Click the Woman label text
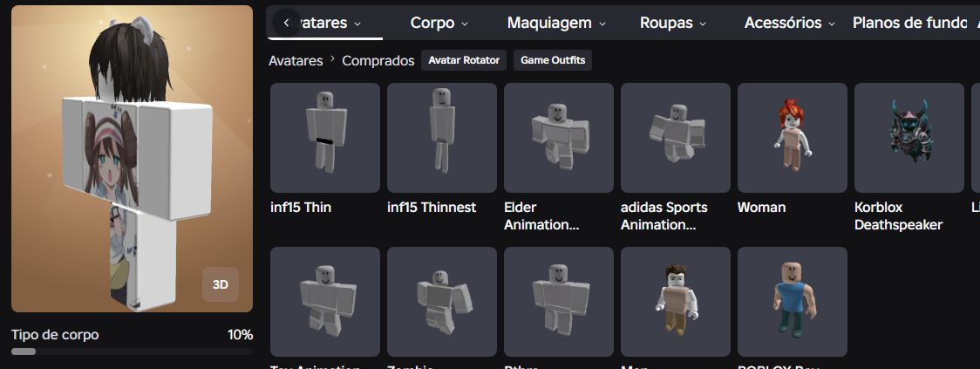980x369 pixels. coord(761,208)
